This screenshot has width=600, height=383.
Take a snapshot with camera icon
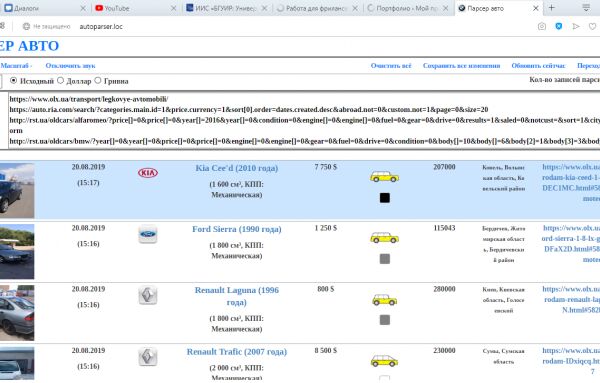tap(541, 26)
